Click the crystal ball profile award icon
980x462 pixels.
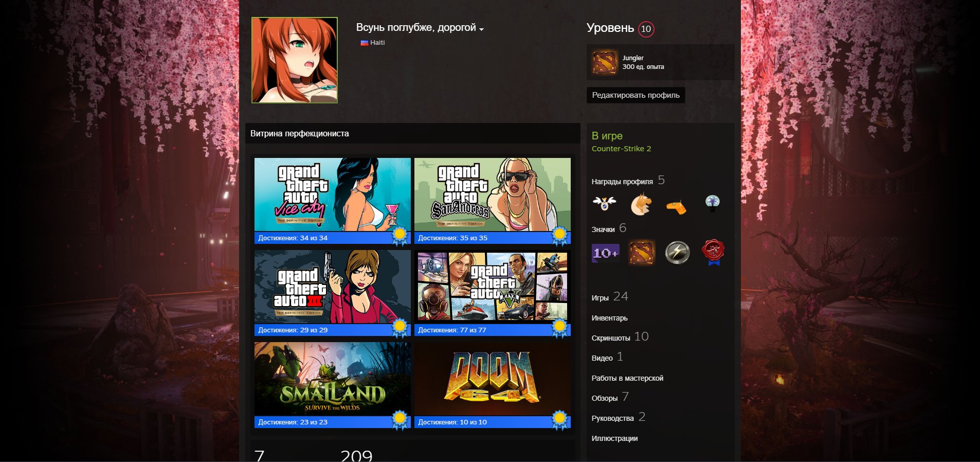coord(712,203)
